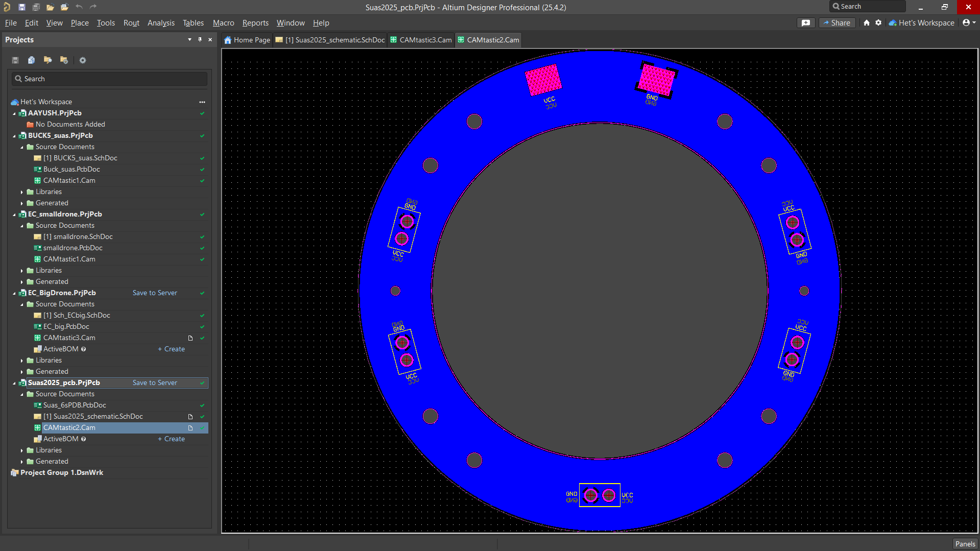Select Suas_6sPDB.PcbDoc in project tree

click(x=75, y=405)
